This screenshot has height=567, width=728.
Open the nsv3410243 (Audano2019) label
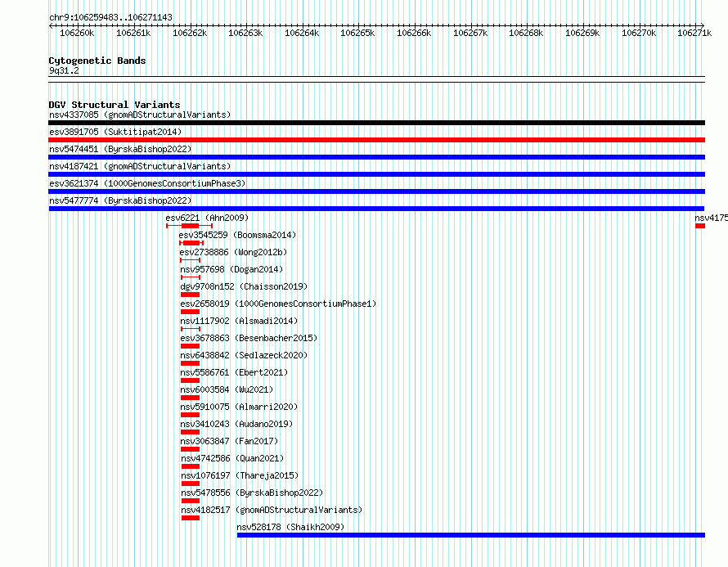236,424
